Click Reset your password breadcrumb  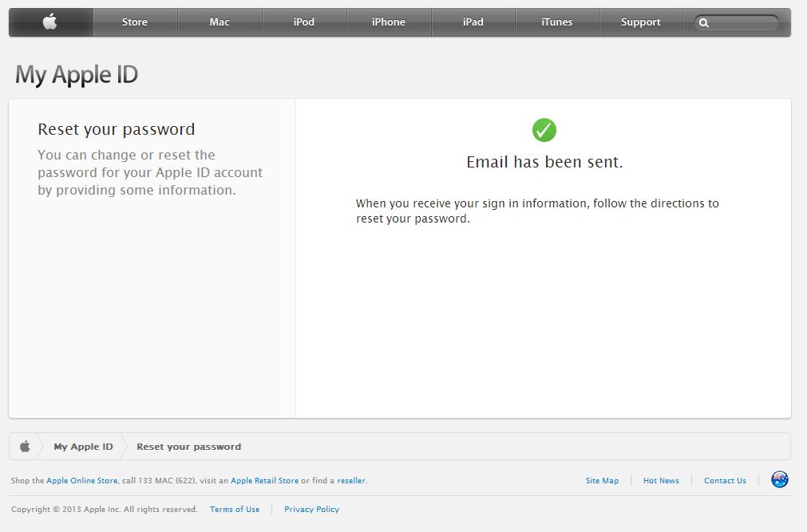(189, 447)
